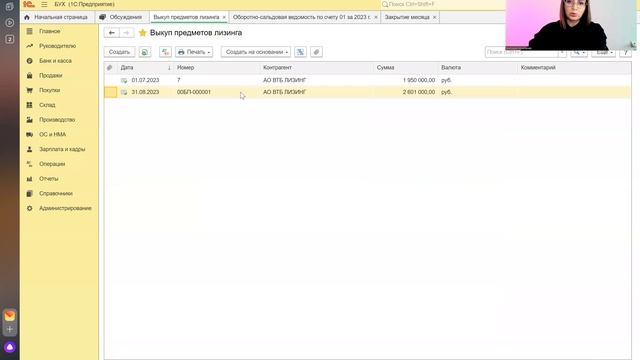
Task: Open the Еще menu dropdown
Action: [603, 52]
